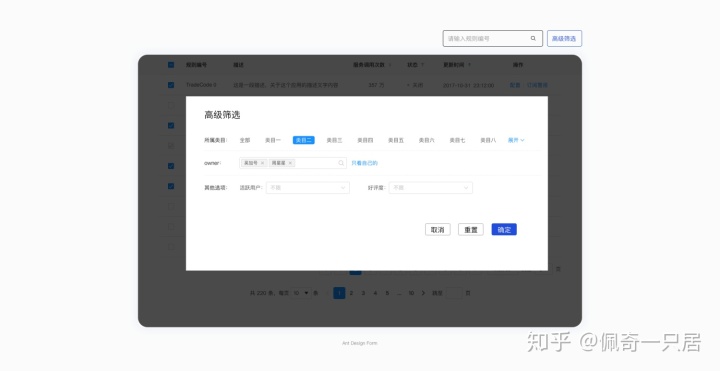Remove the 周星星 tag from owner field
720x371 pixels.
pos(290,163)
